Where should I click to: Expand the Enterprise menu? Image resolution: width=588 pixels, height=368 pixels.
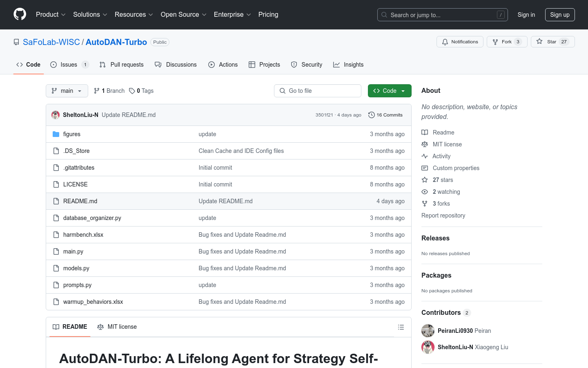coord(232,15)
